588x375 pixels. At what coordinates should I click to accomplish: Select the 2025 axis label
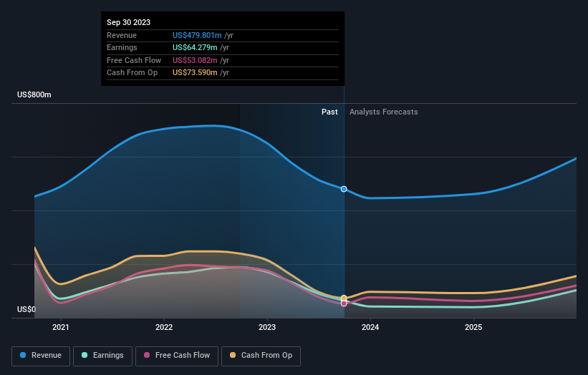point(473,327)
